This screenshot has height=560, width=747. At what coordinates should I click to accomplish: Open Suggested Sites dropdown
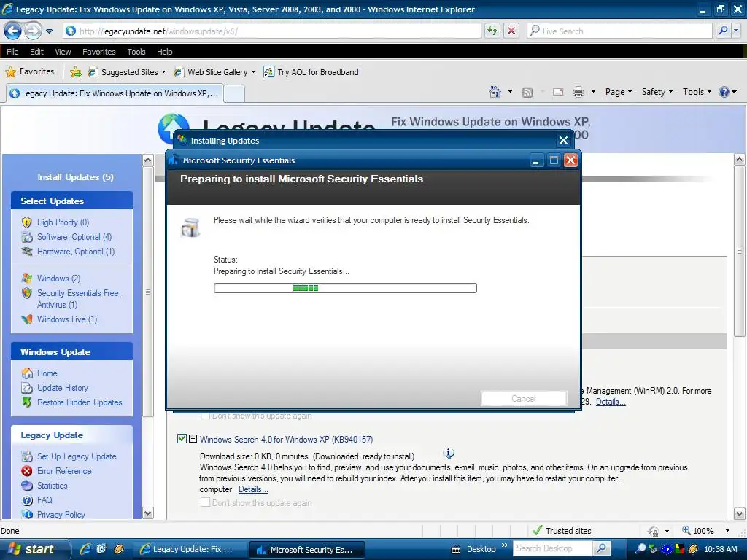tap(127, 72)
